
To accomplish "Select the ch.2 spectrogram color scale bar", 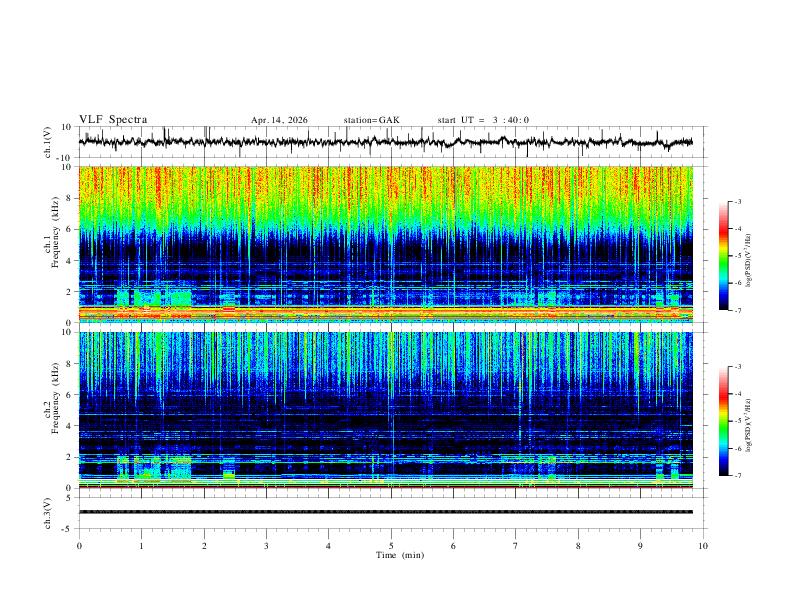I will click(x=723, y=421).
